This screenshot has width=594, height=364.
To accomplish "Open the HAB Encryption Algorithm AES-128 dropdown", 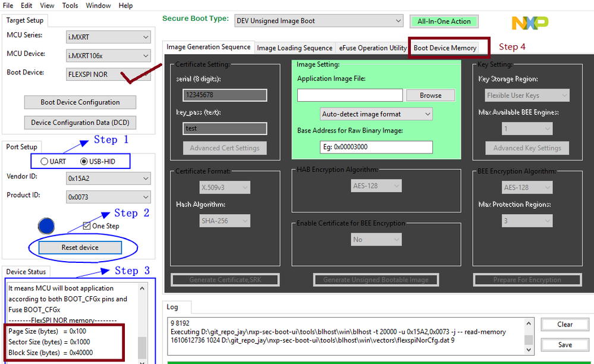I will [x=376, y=186].
